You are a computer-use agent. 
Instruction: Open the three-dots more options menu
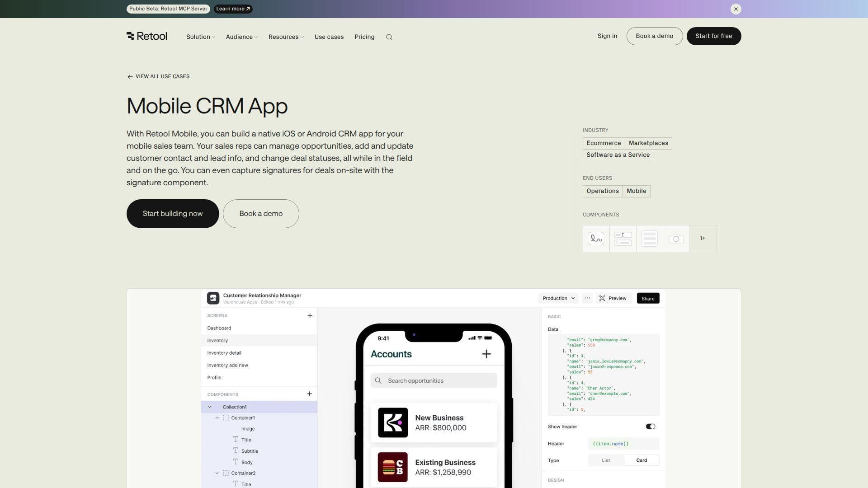point(587,298)
